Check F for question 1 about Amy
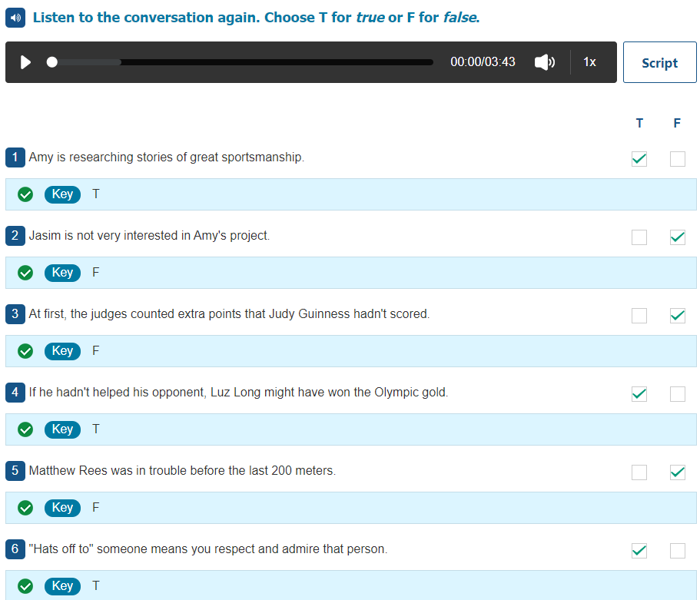Screen dimensions: 700x600 click(677, 159)
